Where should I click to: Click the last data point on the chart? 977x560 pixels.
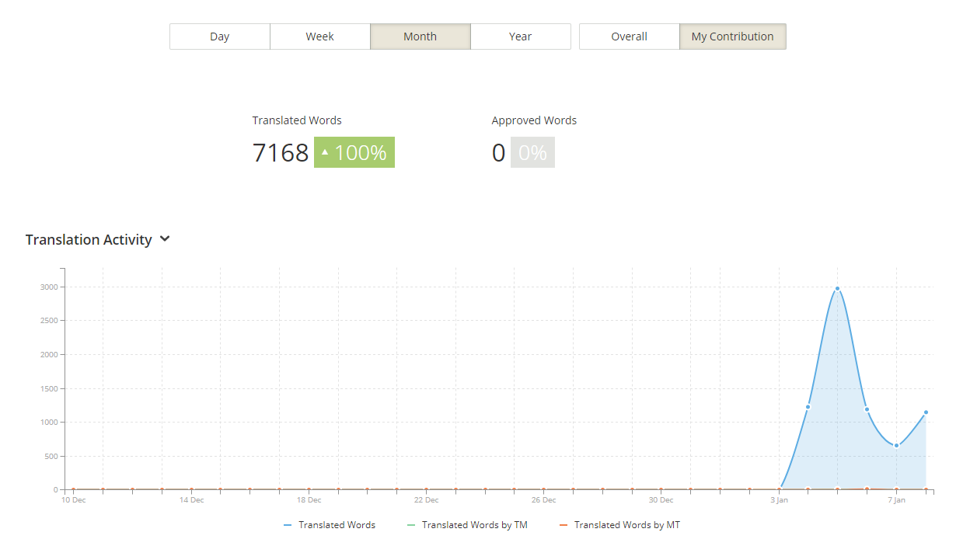[x=926, y=412]
